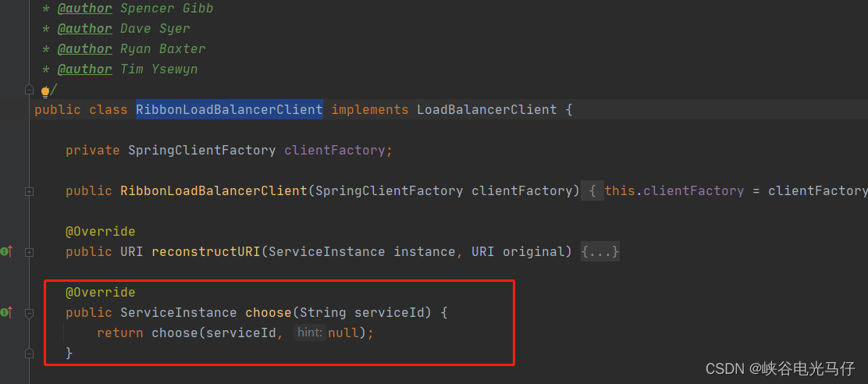Click the @author tag before Spencer Gibb
Viewport: 868px width, 384px height.
pos(85,9)
